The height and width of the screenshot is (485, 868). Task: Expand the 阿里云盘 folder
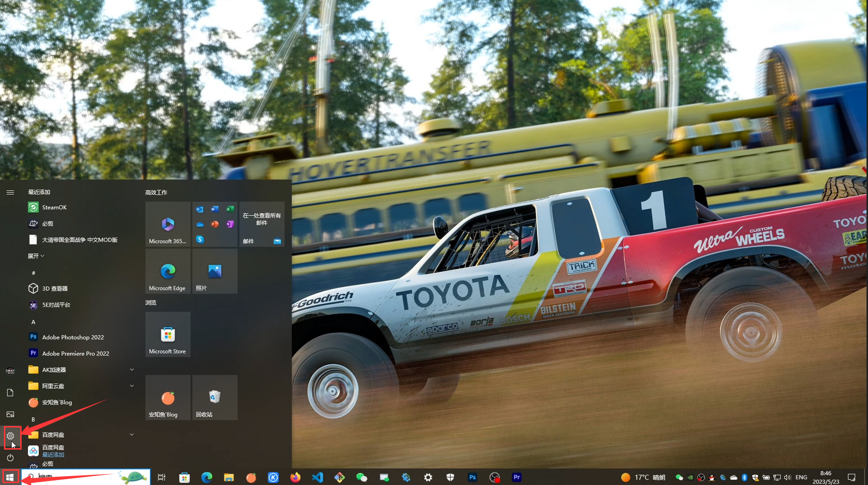[x=131, y=386]
